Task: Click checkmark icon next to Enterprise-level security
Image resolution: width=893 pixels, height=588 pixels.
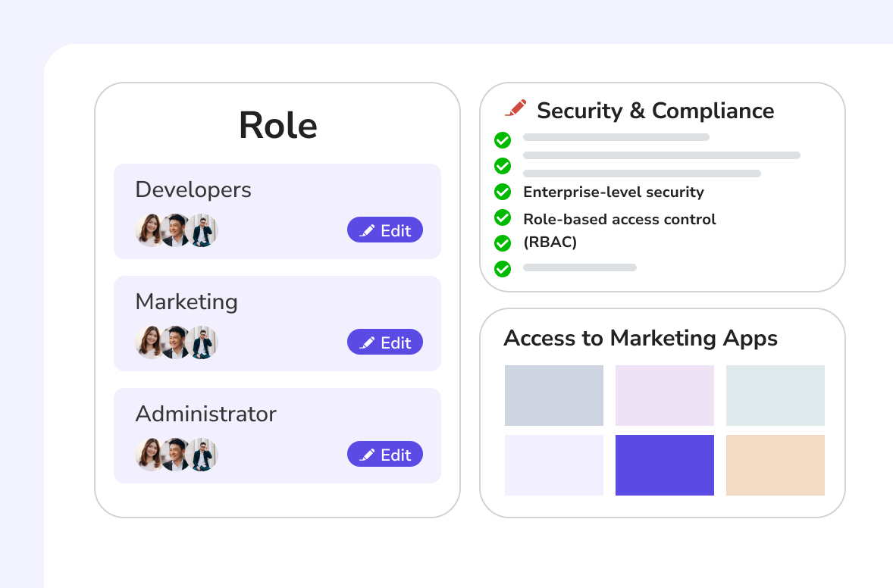Action: [x=502, y=192]
